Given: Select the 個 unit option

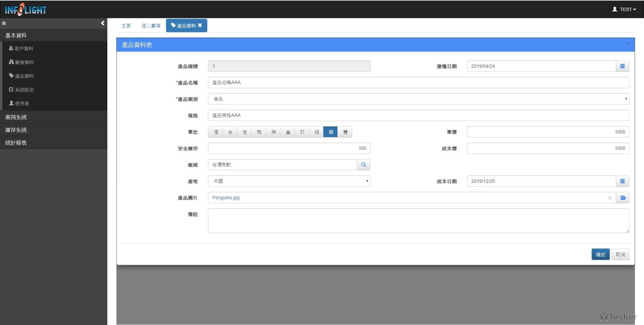Looking at the screenshot, I should 216,132.
